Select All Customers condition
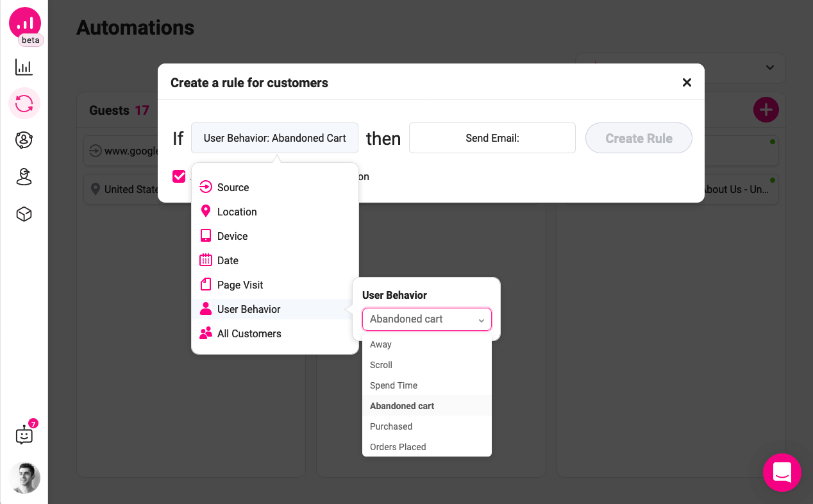813x504 pixels. click(275, 333)
